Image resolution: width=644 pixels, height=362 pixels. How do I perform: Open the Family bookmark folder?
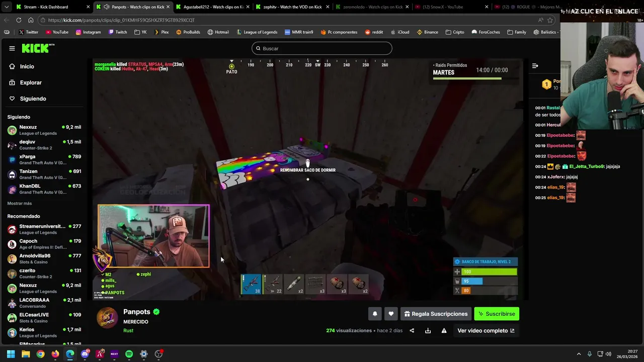[x=517, y=32]
